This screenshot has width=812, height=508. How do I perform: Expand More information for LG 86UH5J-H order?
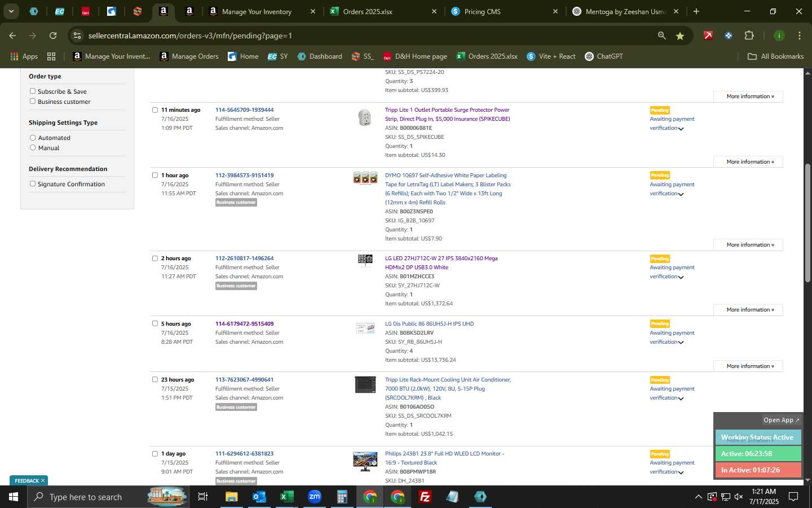pyautogui.click(x=748, y=366)
